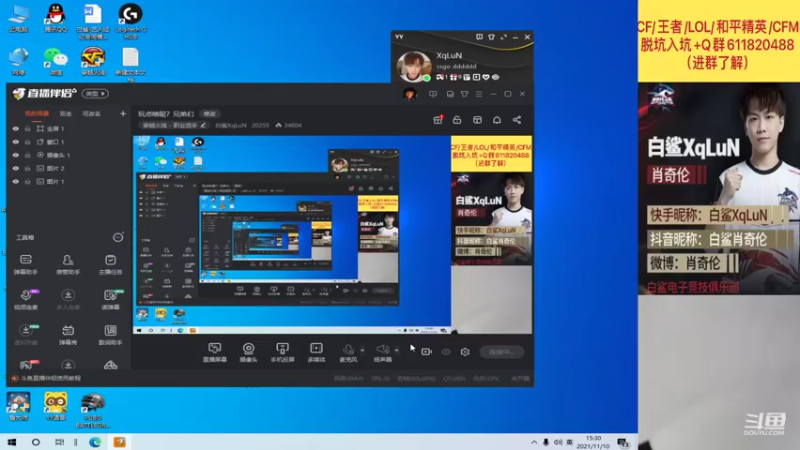Open the 主播任务 tool
800x450 pixels.
(110, 264)
